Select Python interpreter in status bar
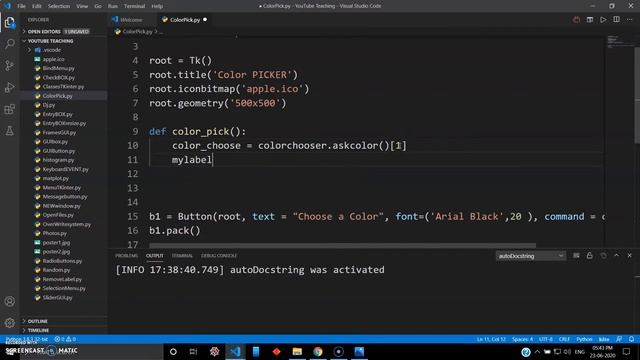This screenshot has height=360, width=640. click(x=27, y=339)
